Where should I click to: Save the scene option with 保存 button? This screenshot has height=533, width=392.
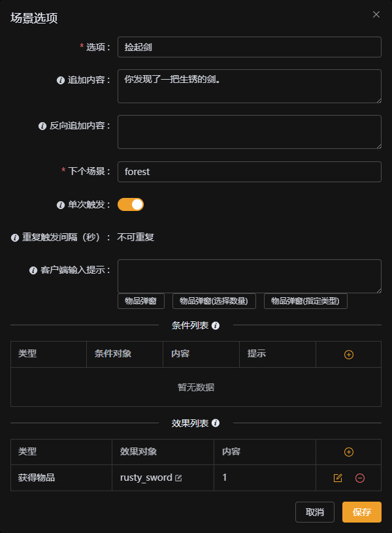361,512
